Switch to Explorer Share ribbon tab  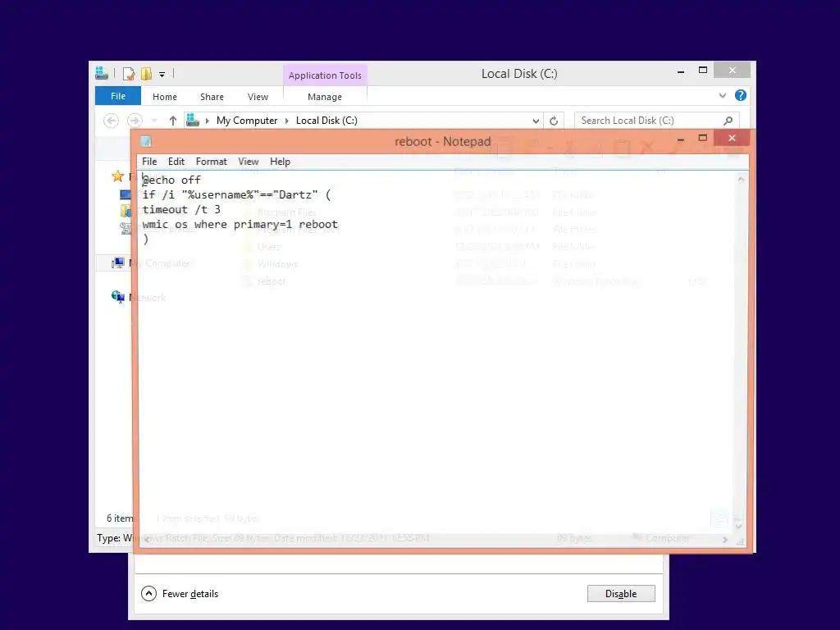(x=212, y=97)
